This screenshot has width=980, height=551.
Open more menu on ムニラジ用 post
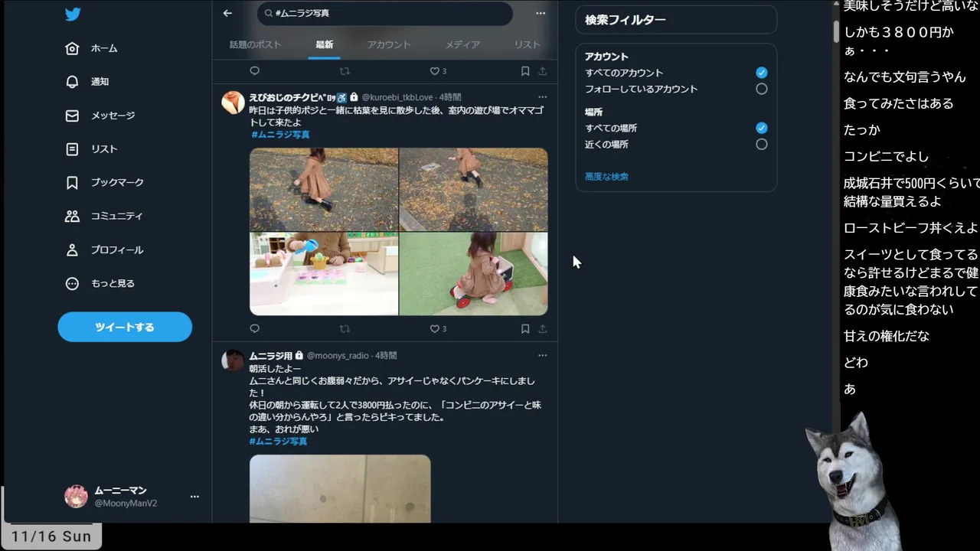pyautogui.click(x=542, y=356)
